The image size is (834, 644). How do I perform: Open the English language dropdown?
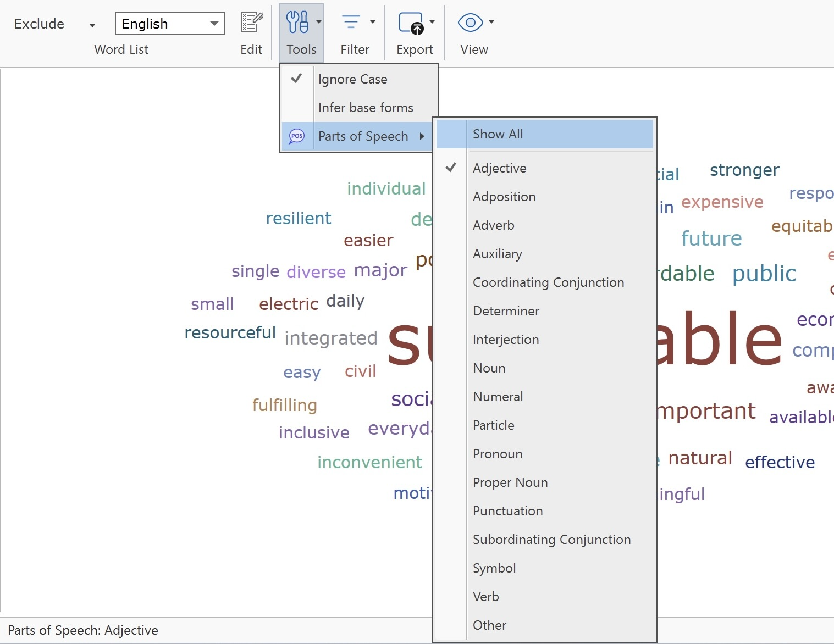[214, 24]
